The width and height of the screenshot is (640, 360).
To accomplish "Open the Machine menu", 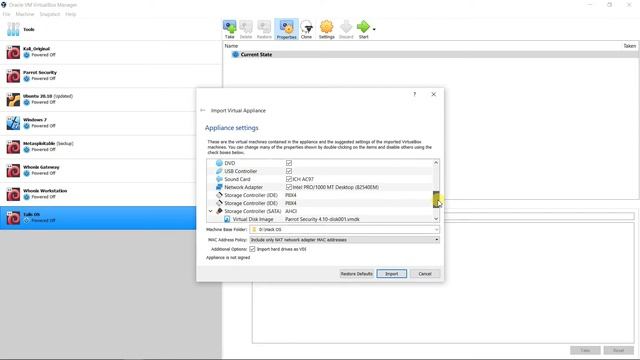I will pyautogui.click(x=25, y=14).
